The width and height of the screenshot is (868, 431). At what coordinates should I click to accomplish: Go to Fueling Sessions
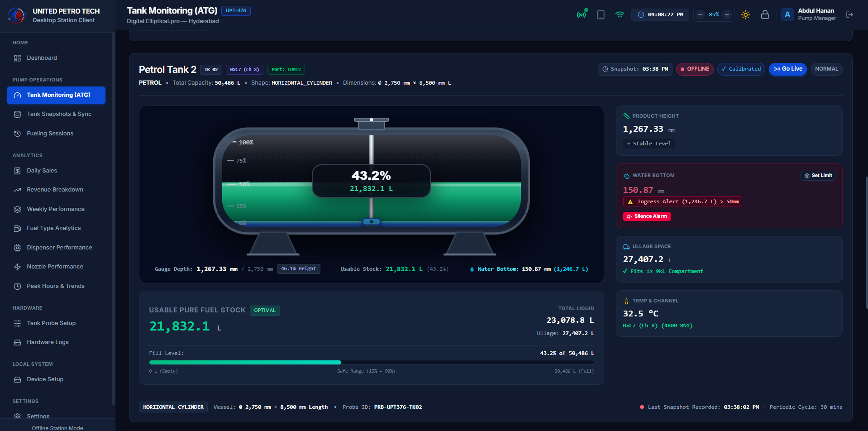(x=56, y=134)
